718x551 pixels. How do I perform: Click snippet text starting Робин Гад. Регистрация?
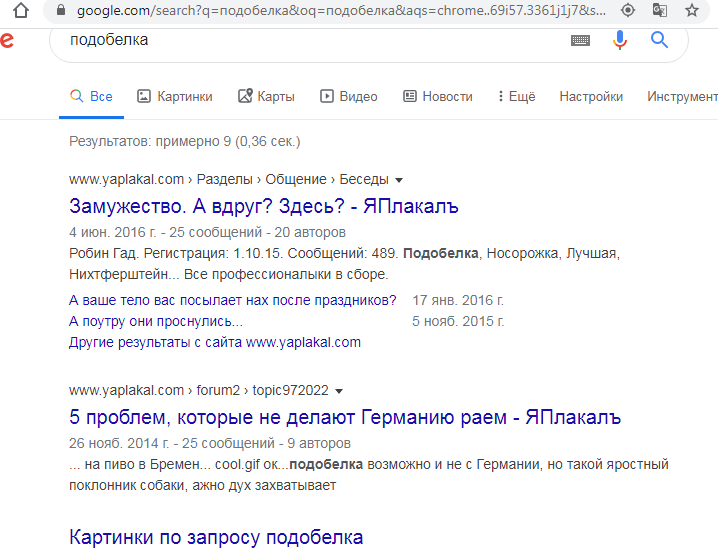coord(344,264)
